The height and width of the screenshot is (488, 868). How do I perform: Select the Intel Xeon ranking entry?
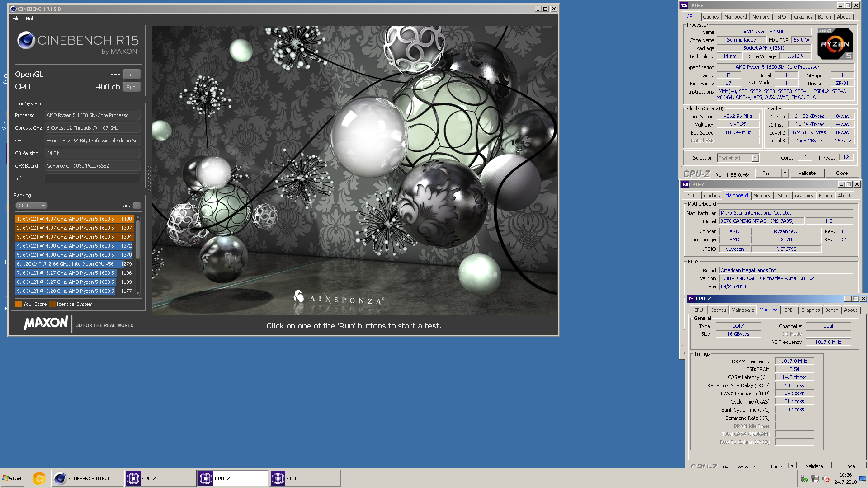[74, 264]
